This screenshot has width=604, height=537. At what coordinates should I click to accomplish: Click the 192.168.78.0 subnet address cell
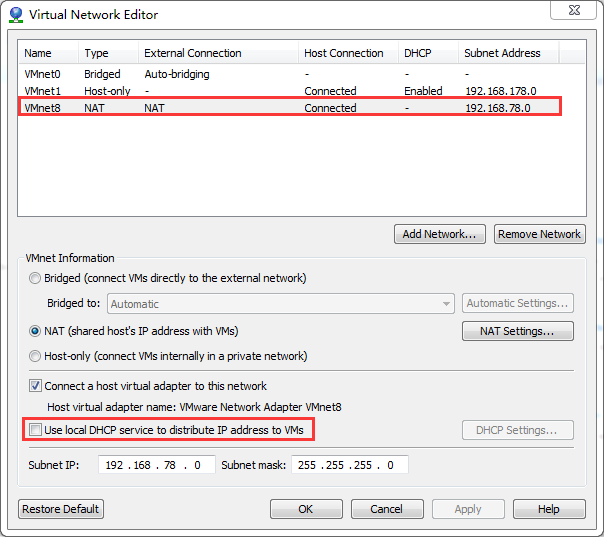tap(498, 108)
